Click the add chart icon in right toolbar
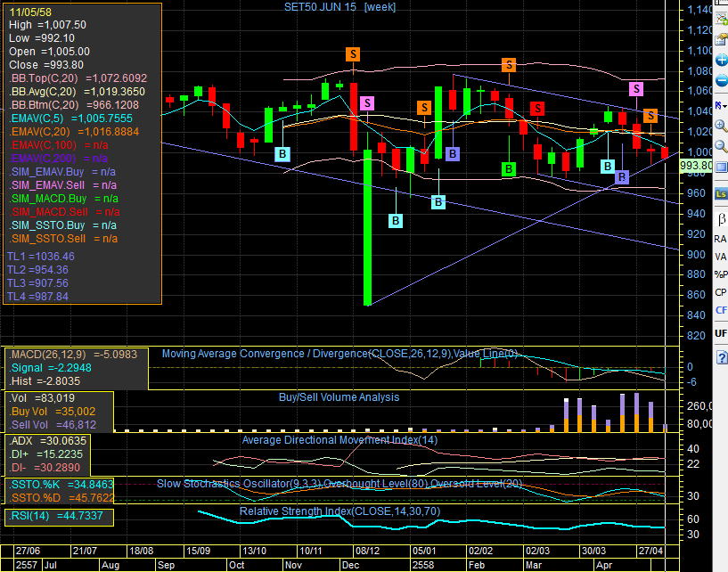Image resolution: width=728 pixels, height=572 pixels. point(722,18)
